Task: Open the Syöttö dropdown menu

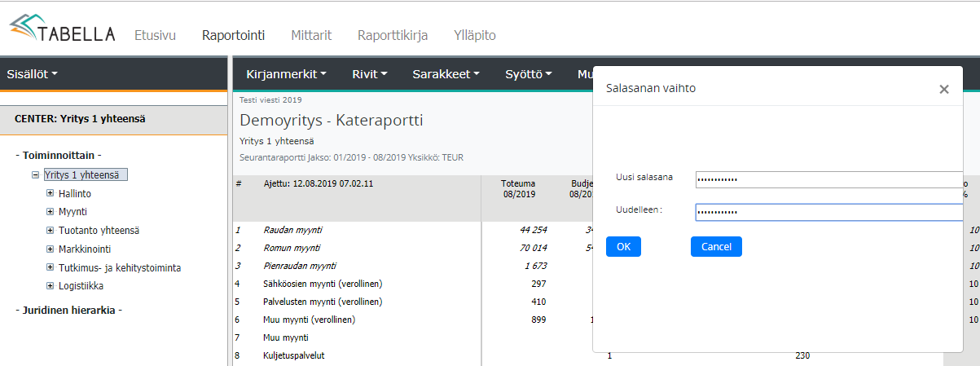Action: pyautogui.click(x=528, y=74)
